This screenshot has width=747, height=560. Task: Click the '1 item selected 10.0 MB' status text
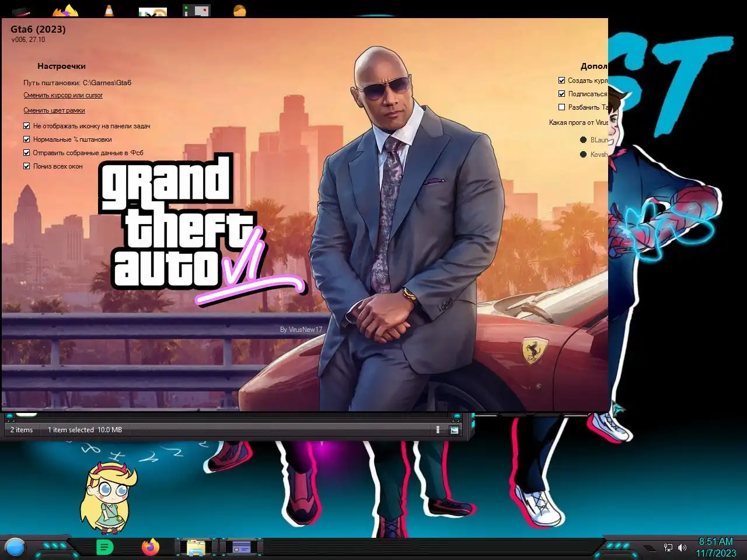[x=85, y=430]
